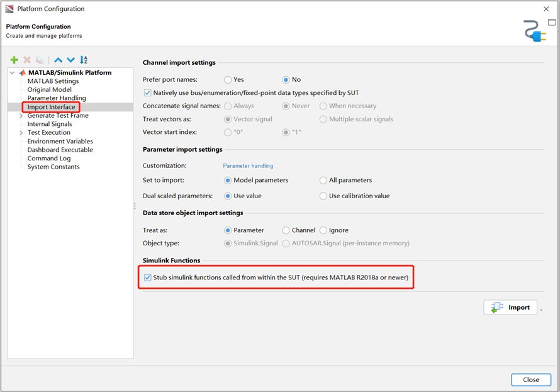560x392 pixels.
Task: Open the Parameter handling link
Action: [x=248, y=166]
